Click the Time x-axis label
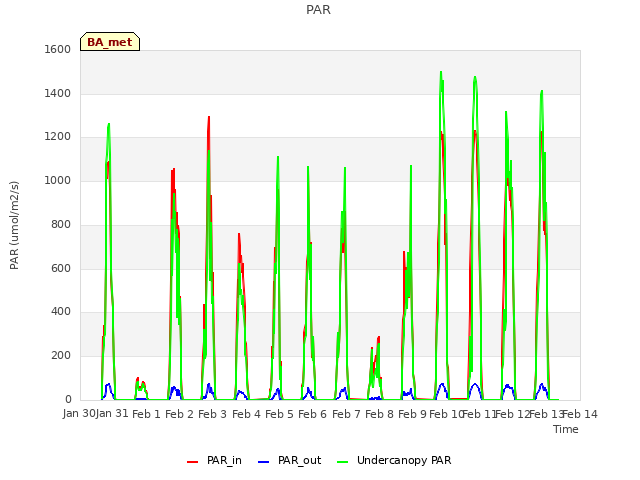Image resolution: width=640 pixels, height=480 pixels. click(x=566, y=429)
